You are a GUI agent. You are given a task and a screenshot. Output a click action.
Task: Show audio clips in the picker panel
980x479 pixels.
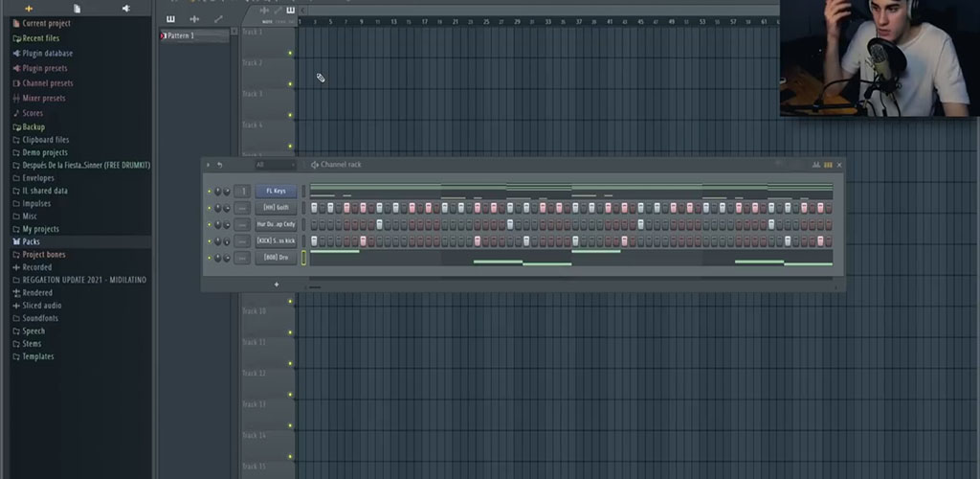coord(194,19)
